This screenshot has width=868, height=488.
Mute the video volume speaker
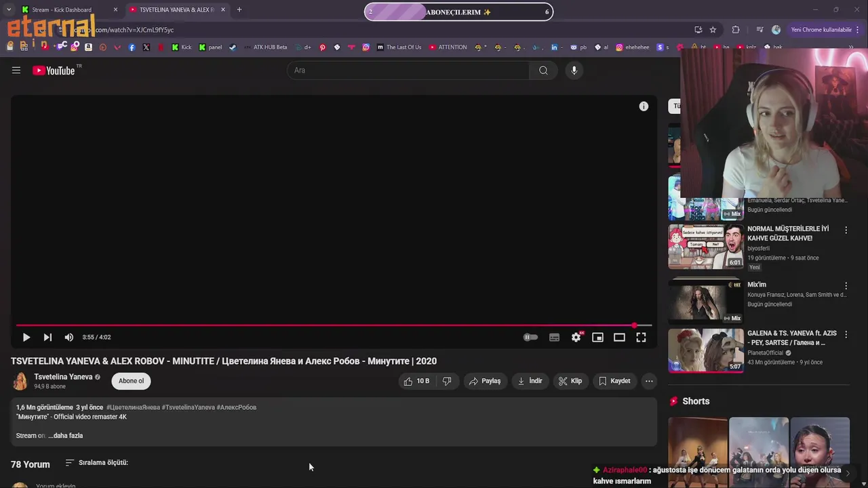click(x=68, y=337)
